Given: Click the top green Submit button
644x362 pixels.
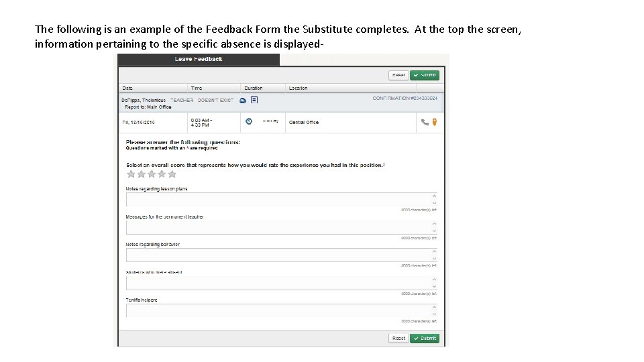Looking at the screenshot, I should [x=424, y=75].
